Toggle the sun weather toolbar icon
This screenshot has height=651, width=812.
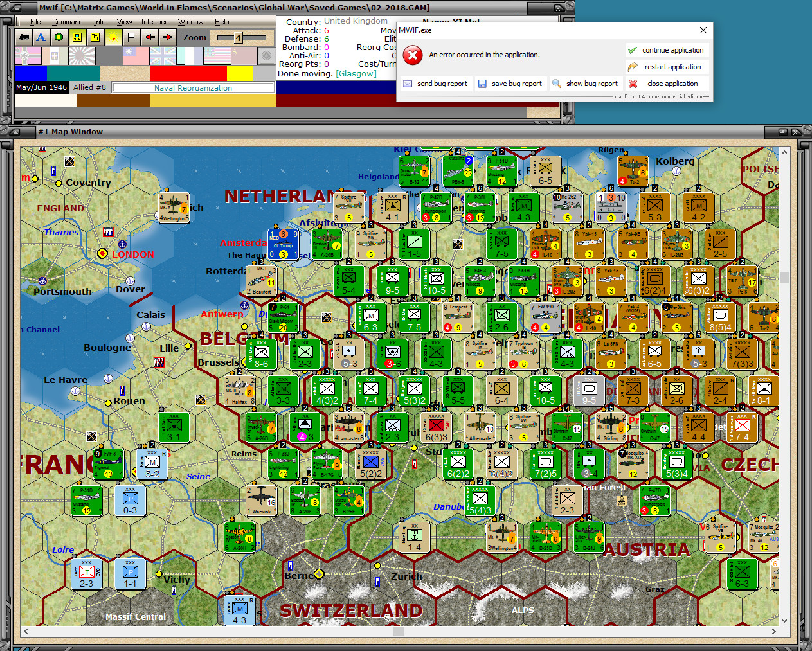tap(113, 37)
